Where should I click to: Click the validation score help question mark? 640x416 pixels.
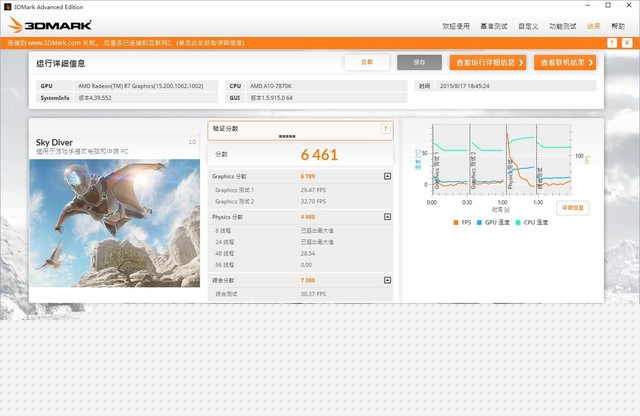click(x=385, y=129)
